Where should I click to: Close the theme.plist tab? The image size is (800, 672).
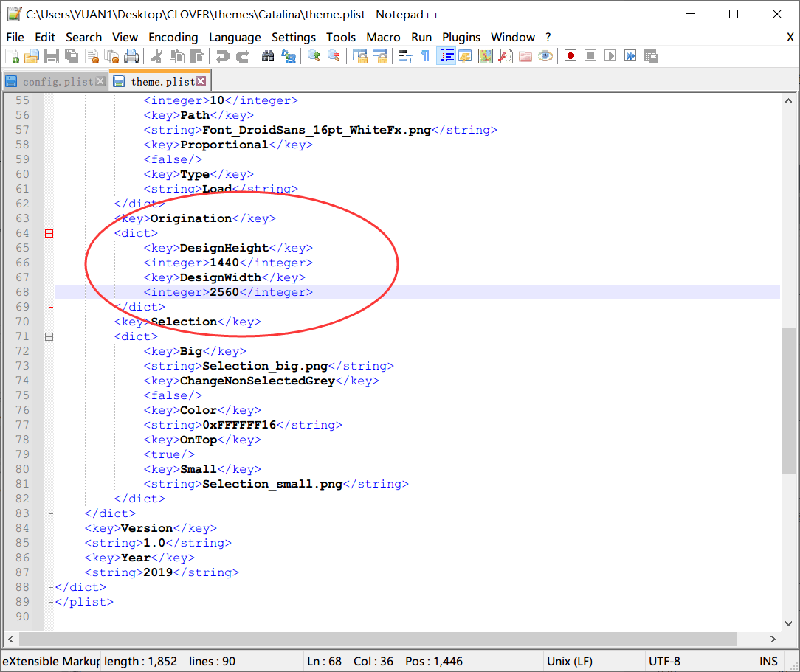click(x=201, y=81)
